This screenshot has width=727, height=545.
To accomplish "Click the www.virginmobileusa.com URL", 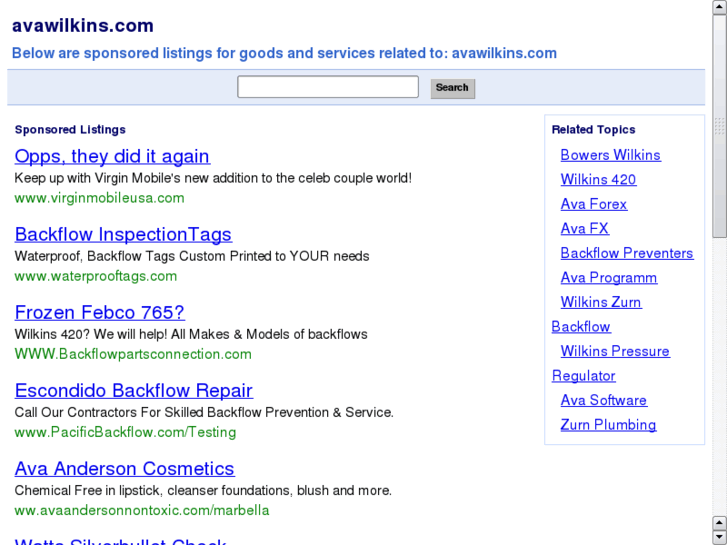I will pyautogui.click(x=99, y=198).
